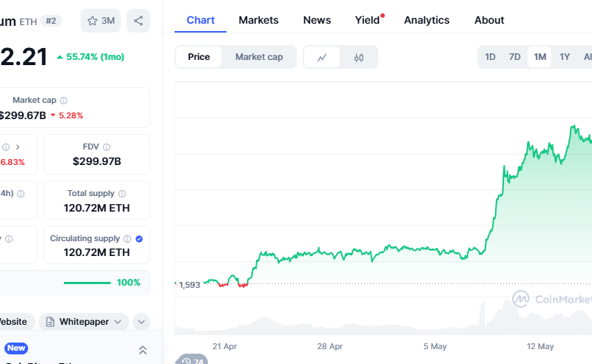Add Ethereum to watchlist with star button

point(101,21)
